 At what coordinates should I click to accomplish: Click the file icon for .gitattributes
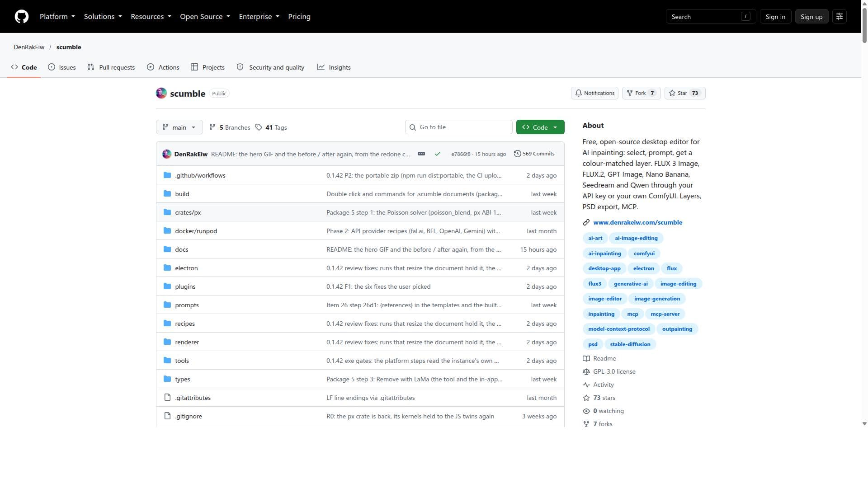(x=167, y=398)
